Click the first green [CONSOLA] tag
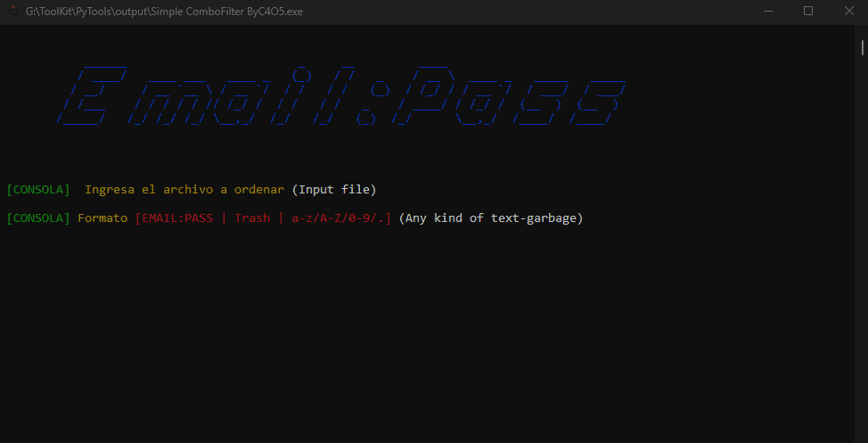This screenshot has height=443, width=868. [x=38, y=190]
